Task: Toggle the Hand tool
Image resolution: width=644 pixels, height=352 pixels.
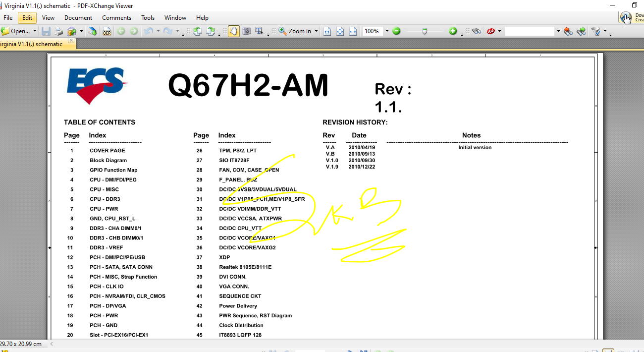Action: pos(233,31)
